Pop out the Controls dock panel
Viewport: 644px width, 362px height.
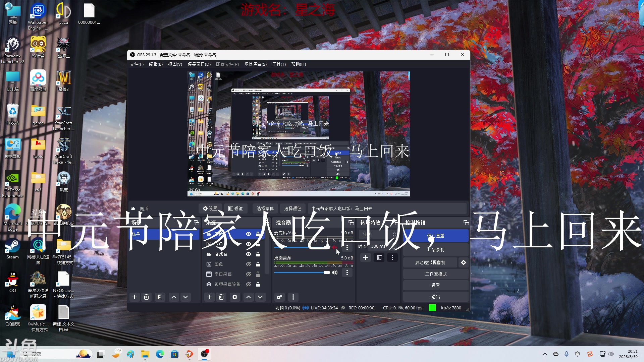tap(466, 223)
